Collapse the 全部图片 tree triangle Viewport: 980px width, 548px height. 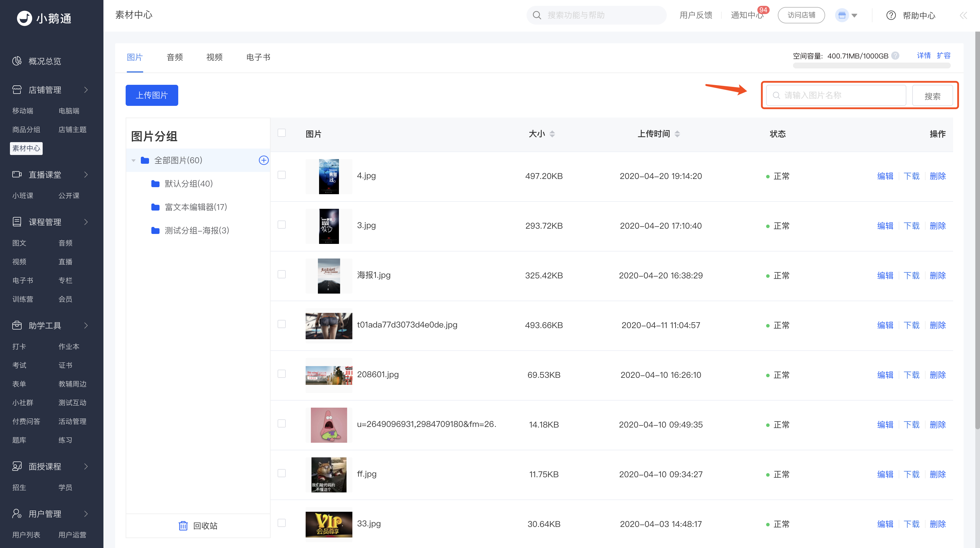134,161
